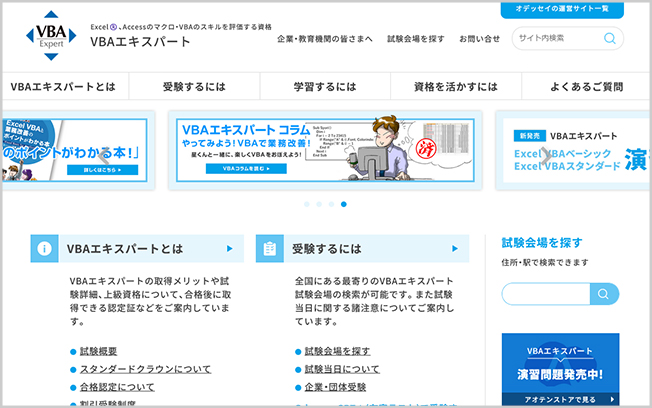Open オデッセイの運営サイト一覧 top tab
The height and width of the screenshot is (408, 652).
(x=562, y=9)
